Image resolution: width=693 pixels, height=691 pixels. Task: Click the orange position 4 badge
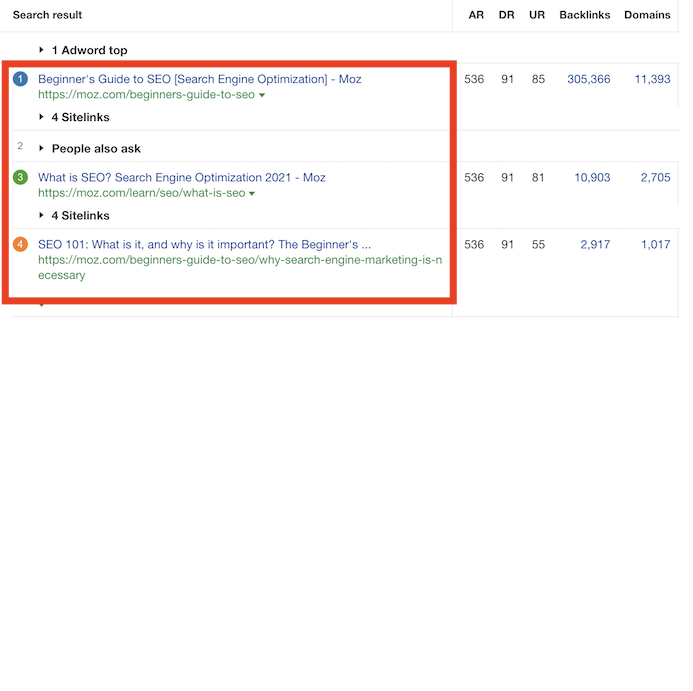[20, 244]
